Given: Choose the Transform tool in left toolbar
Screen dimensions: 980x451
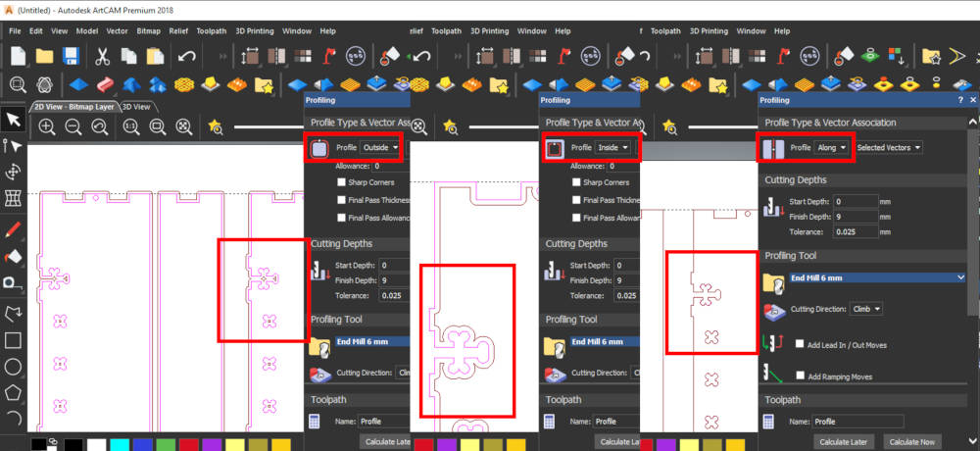Looking at the screenshot, I should [14, 172].
